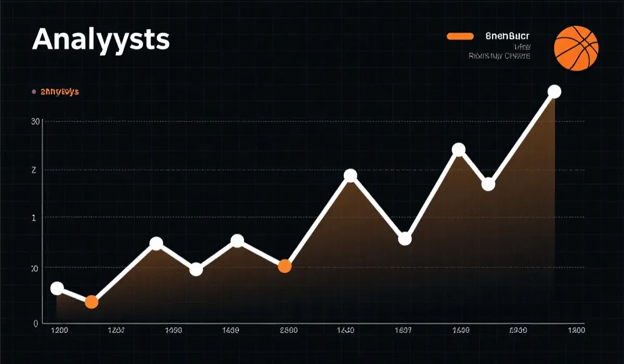Viewport: 624px width, 364px height.
Task: Click the Analyysts chart title
Action: tap(101, 40)
